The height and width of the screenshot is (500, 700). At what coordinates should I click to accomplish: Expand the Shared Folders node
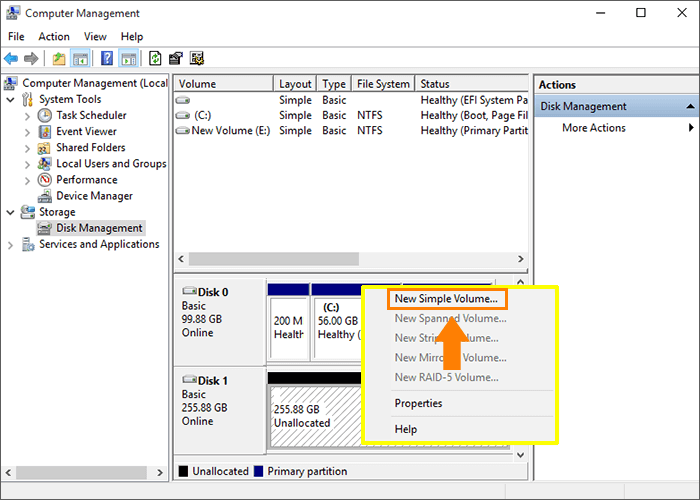tap(27, 149)
